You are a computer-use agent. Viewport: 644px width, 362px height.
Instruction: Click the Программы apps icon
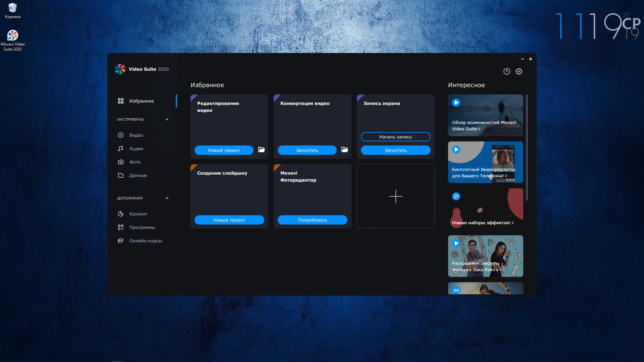121,227
